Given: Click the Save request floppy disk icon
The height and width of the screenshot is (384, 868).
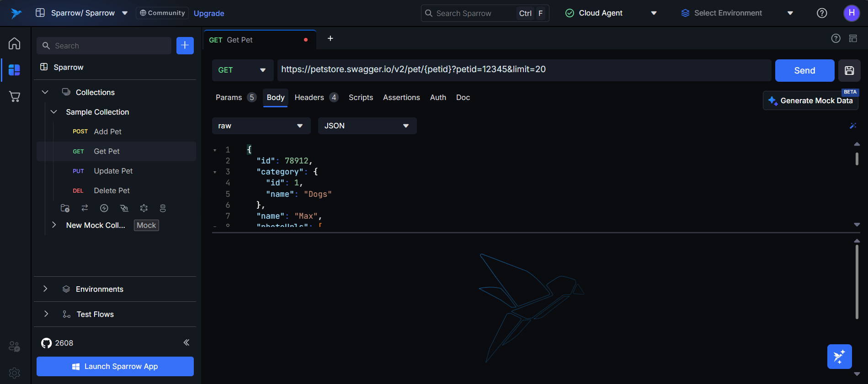Looking at the screenshot, I should tap(849, 70).
